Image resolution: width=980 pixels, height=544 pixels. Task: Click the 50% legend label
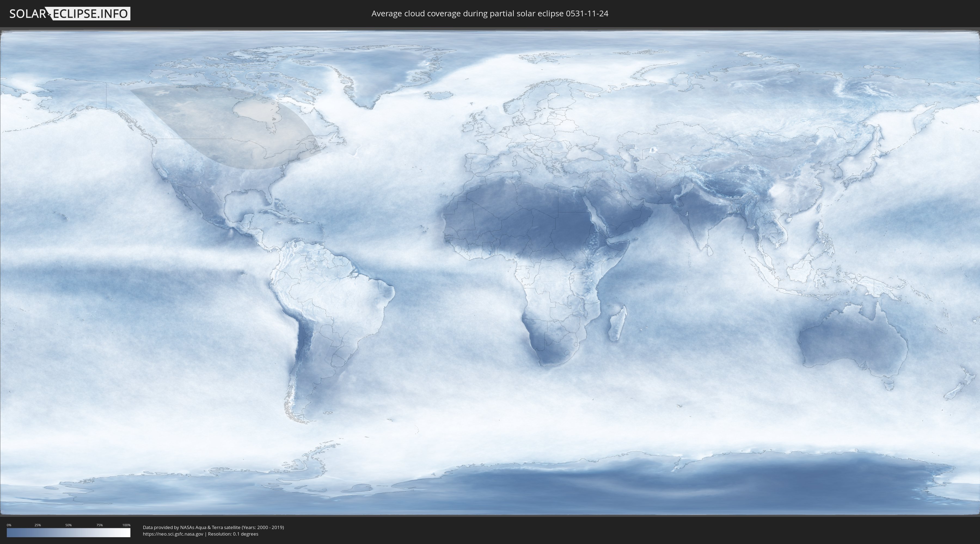(69, 525)
